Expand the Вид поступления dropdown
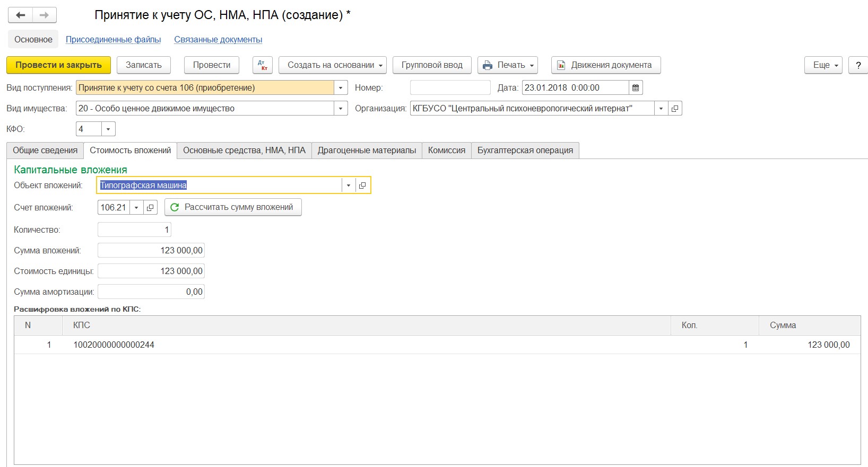Viewport: 868px width, 467px height. point(341,88)
